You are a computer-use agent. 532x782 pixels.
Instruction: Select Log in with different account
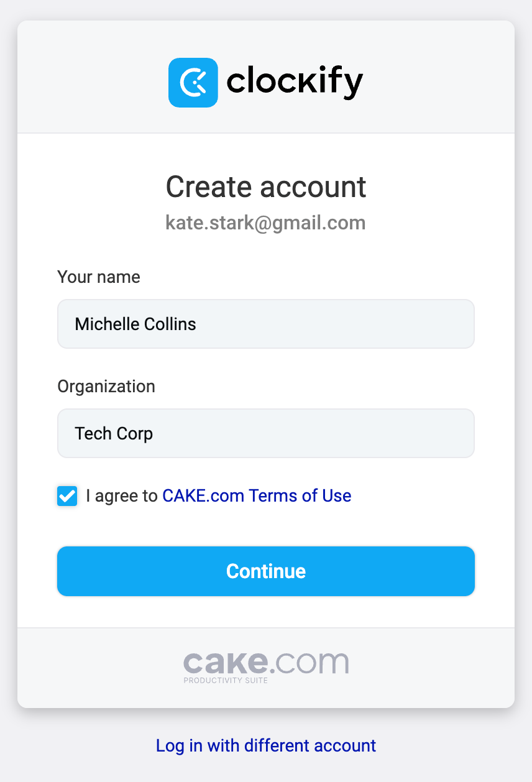266,745
